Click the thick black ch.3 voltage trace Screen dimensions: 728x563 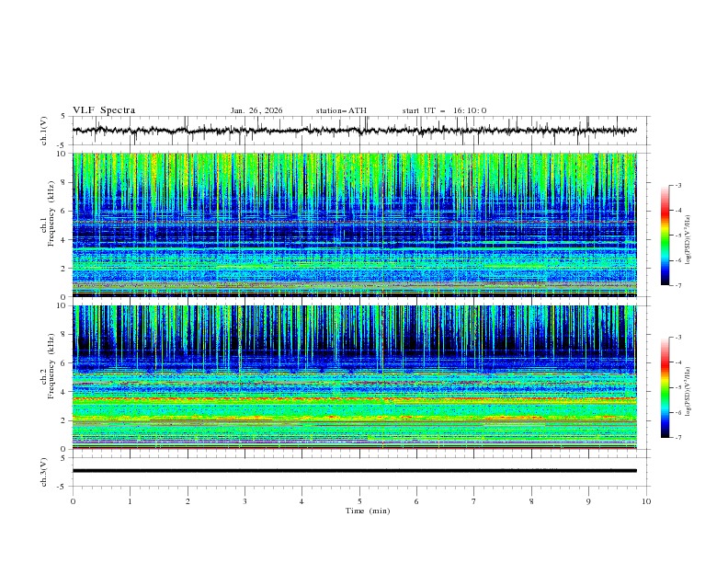tap(354, 471)
